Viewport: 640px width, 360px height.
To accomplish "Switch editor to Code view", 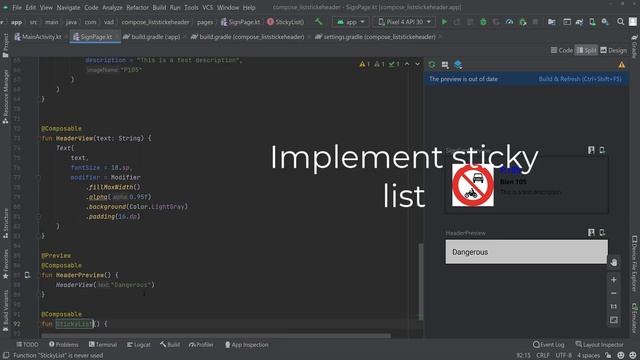I will click(562, 50).
